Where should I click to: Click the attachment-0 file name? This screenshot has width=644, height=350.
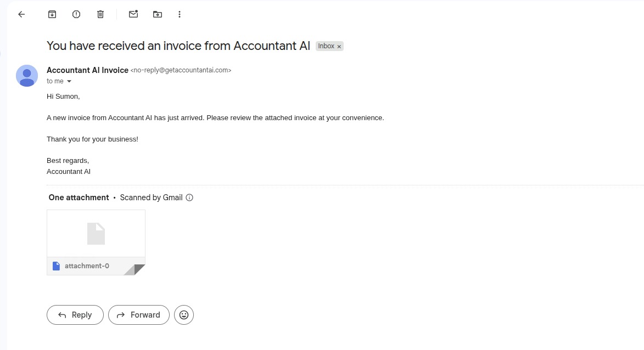(87, 266)
